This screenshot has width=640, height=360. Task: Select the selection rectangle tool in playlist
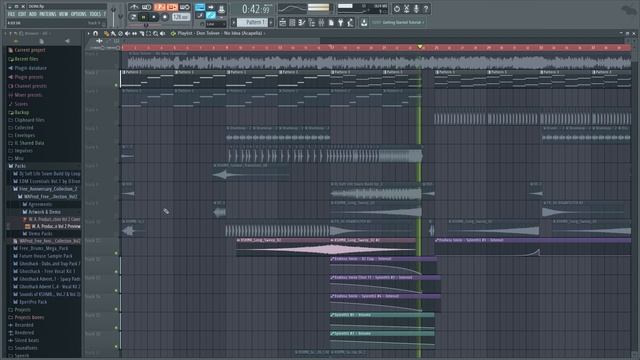(148, 33)
